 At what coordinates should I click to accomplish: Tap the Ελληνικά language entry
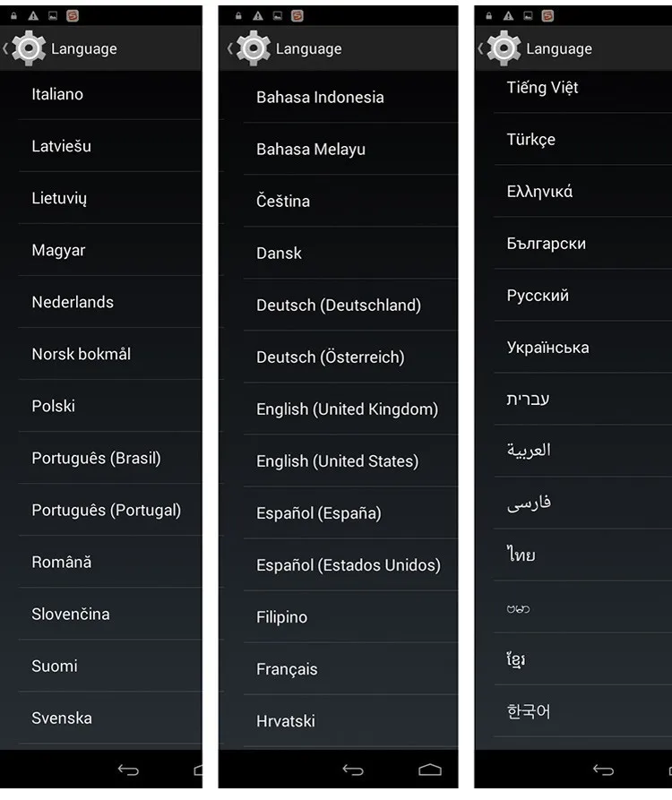[539, 192]
